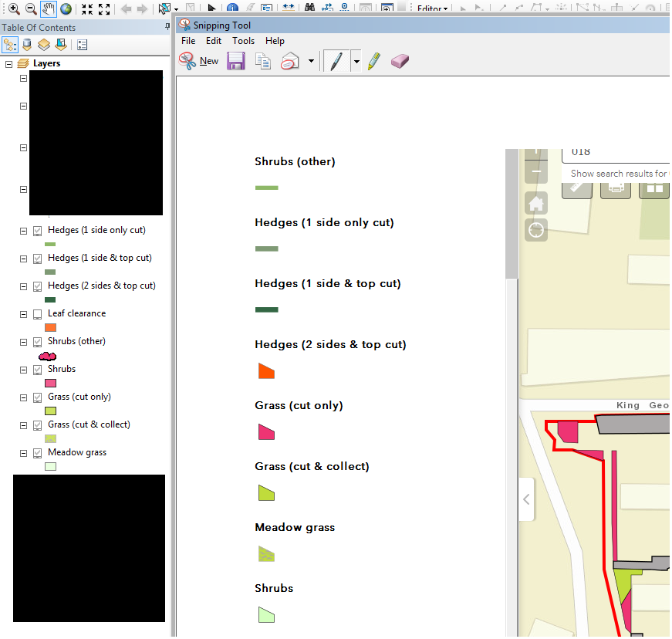Open Select Features tool dropdown
Screen dimensions: 672x639
tap(176, 9)
